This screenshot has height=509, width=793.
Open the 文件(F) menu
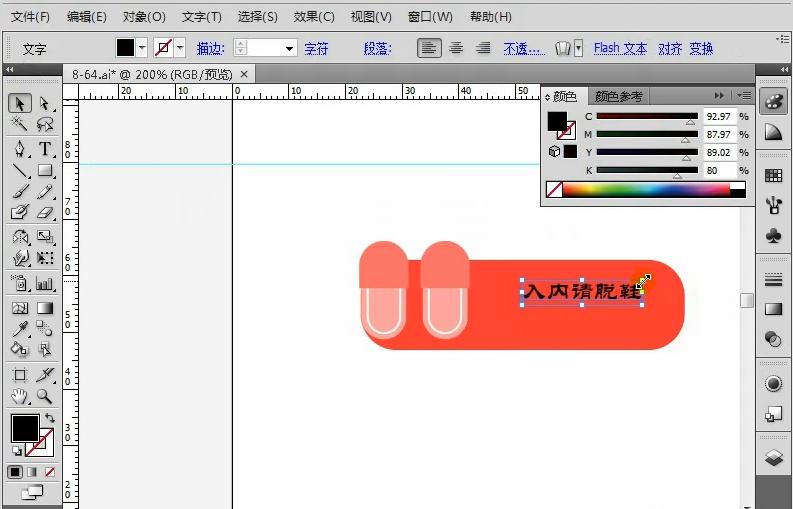(30, 17)
